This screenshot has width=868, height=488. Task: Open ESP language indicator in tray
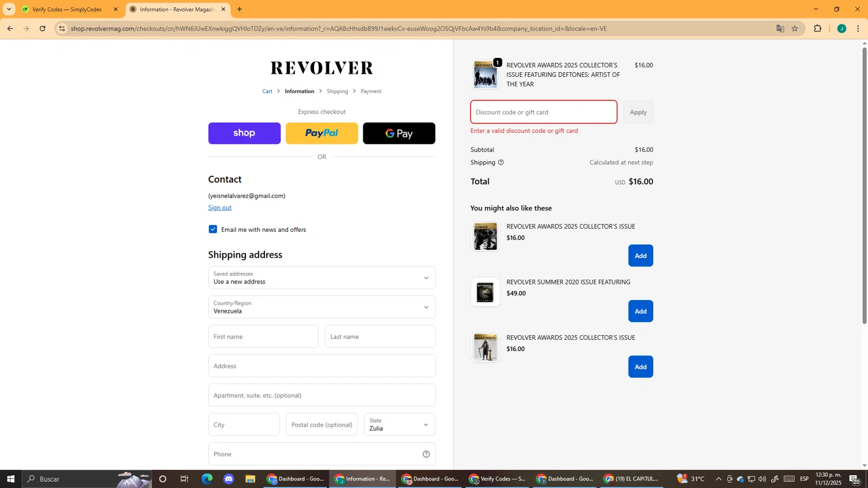click(x=804, y=479)
